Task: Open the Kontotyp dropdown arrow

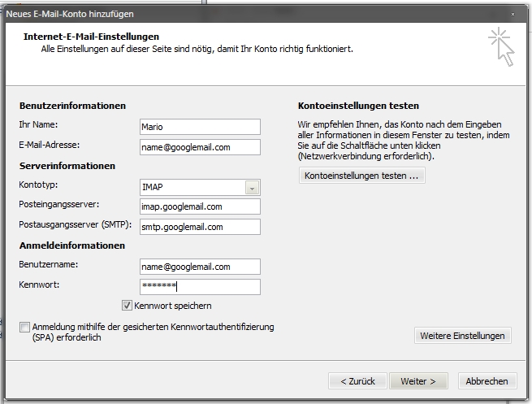Action: (252, 188)
